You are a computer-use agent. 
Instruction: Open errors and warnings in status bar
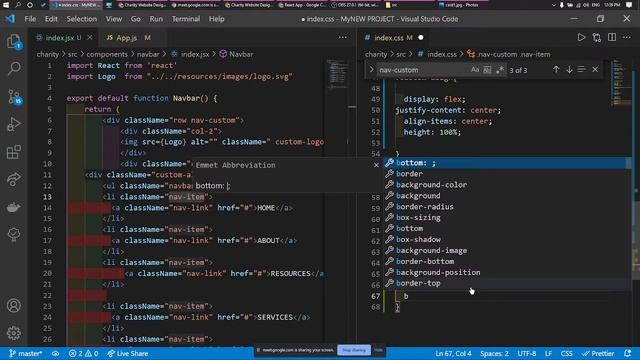pyautogui.click(x=83, y=353)
